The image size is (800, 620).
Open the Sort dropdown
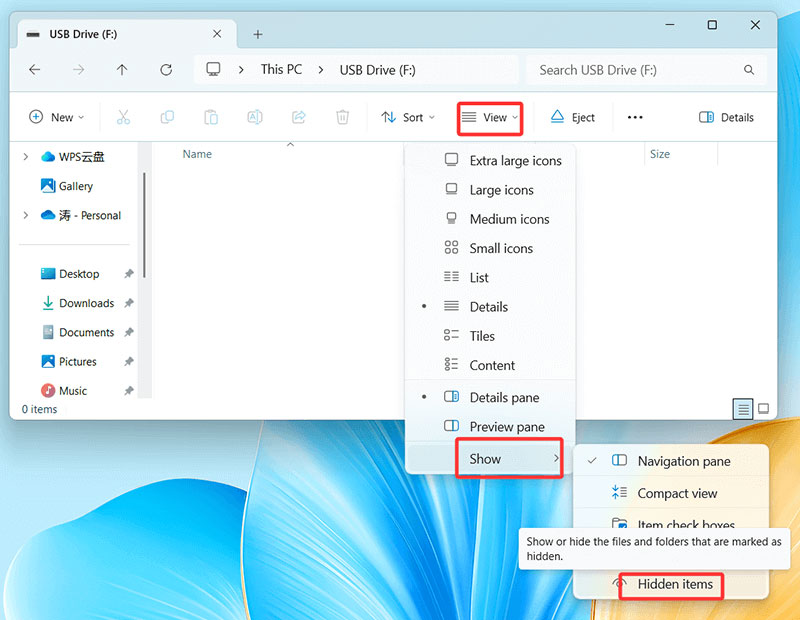408,117
